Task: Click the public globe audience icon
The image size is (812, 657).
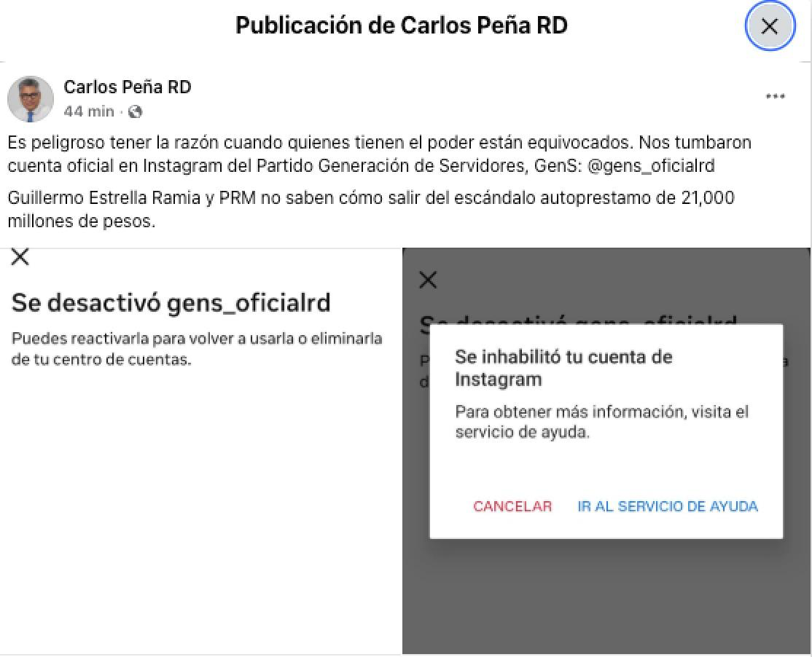Action: point(135,111)
